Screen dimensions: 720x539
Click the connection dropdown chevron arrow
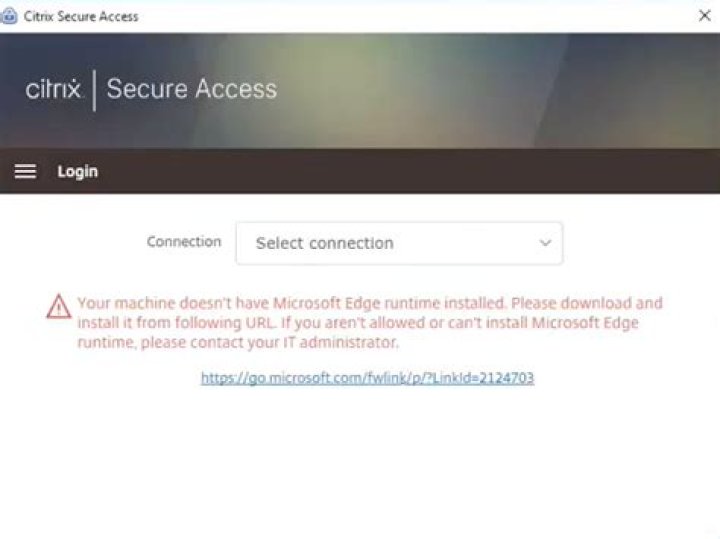(x=545, y=243)
